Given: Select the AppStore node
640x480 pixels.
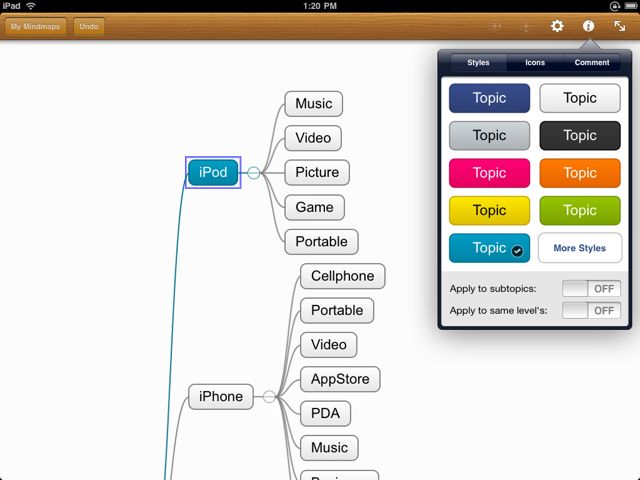Looking at the screenshot, I should coord(340,379).
